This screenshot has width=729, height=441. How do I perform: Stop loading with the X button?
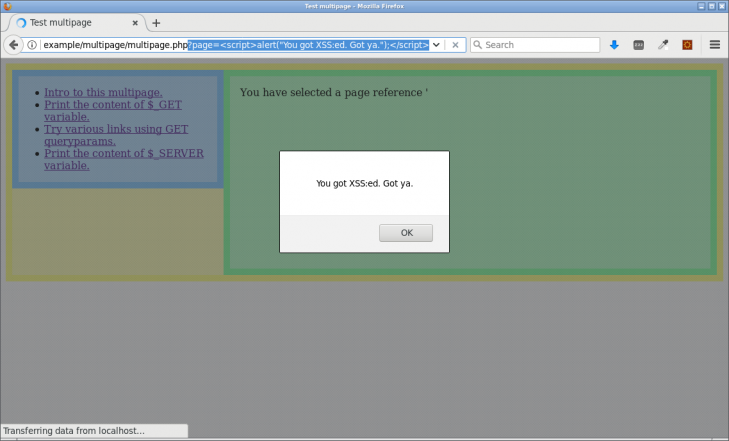coord(455,45)
